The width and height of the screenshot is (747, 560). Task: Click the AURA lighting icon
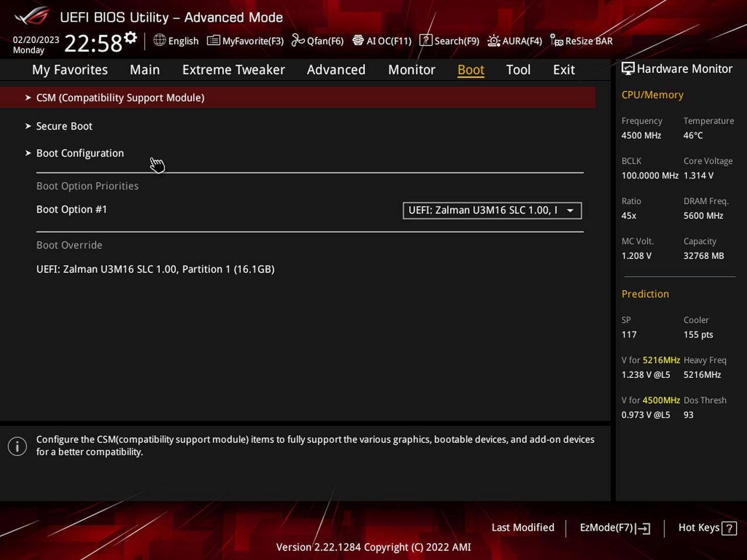point(494,41)
